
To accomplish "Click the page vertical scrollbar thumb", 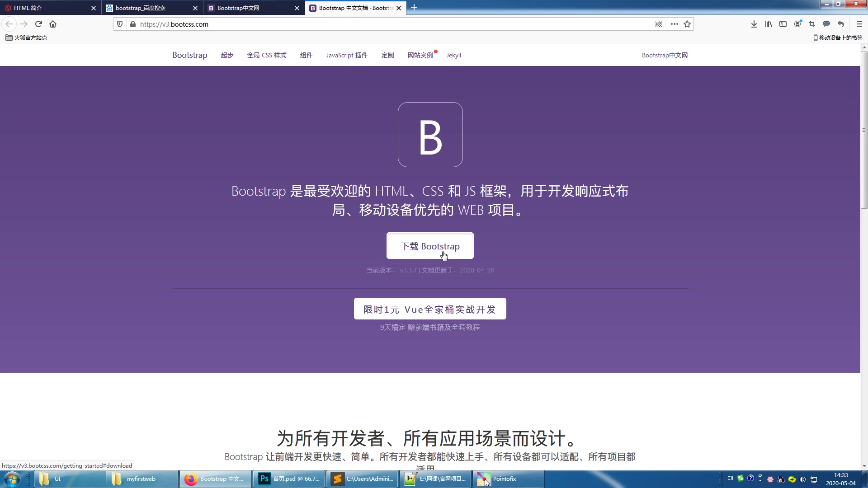I will pyautogui.click(x=864, y=130).
